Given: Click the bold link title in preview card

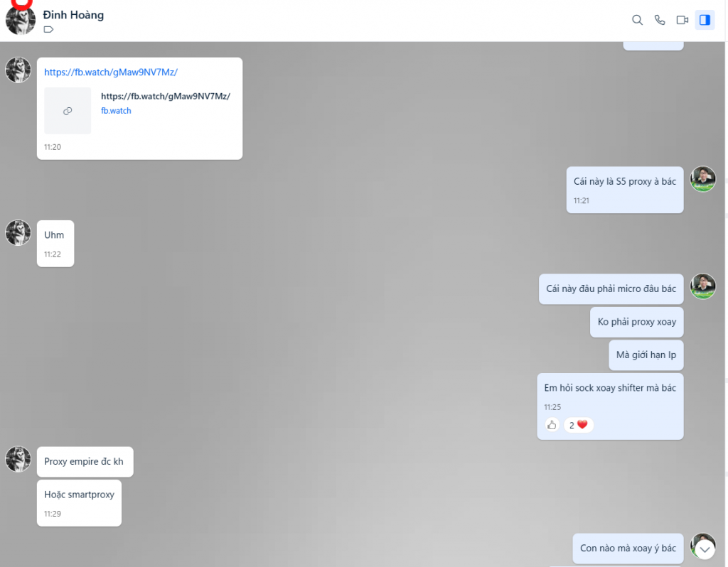Looking at the screenshot, I should pyautogui.click(x=166, y=96).
